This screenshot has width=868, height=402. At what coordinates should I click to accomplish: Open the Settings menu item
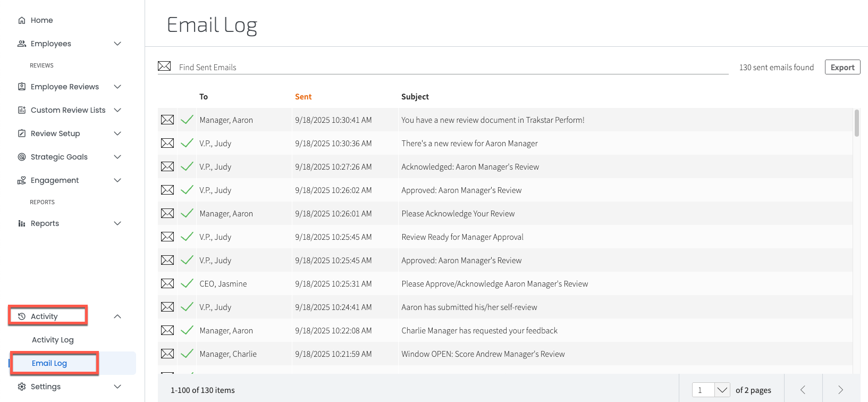click(x=46, y=387)
